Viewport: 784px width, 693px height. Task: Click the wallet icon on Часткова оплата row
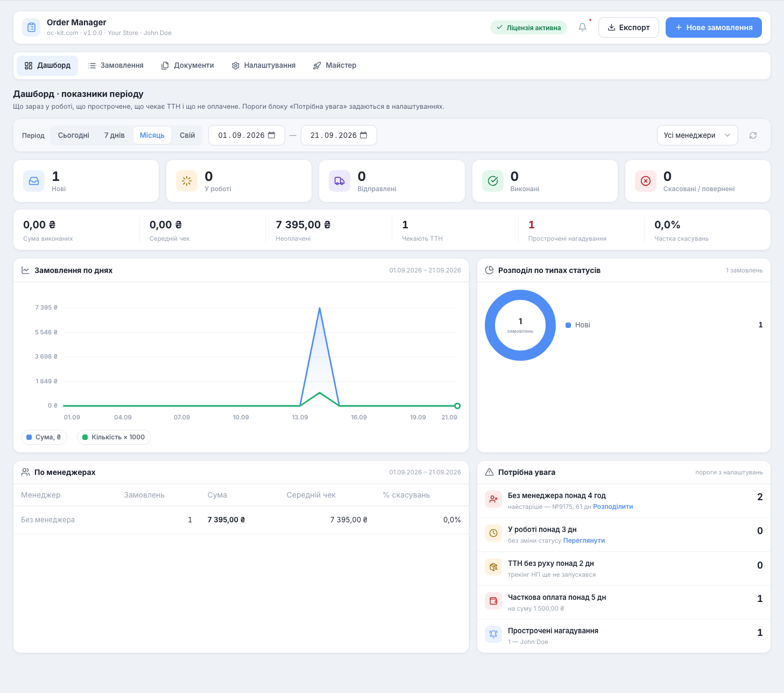493,601
